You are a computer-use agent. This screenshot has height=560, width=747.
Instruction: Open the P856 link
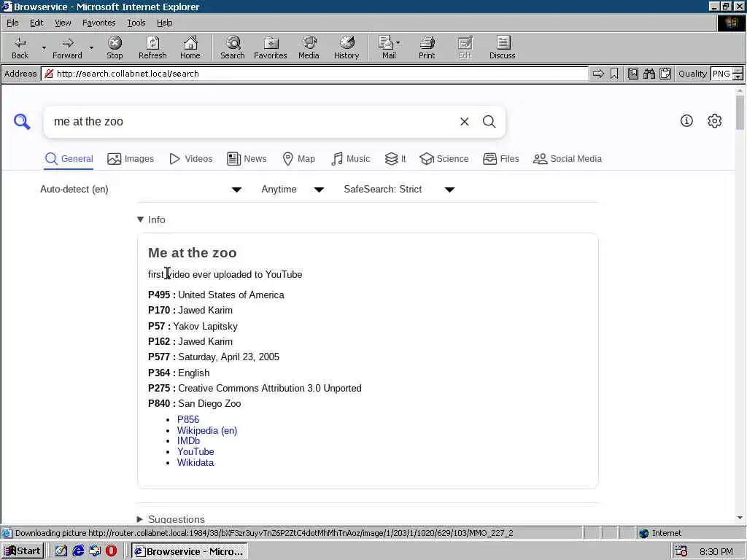pyautogui.click(x=188, y=419)
